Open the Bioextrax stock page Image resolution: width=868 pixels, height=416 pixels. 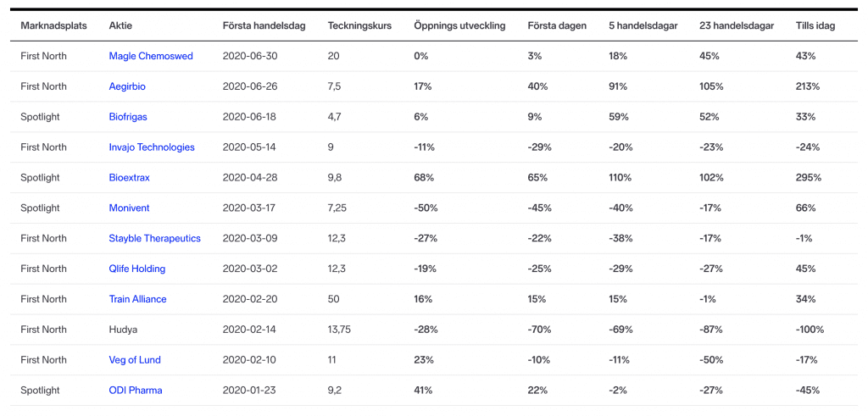[x=130, y=178]
